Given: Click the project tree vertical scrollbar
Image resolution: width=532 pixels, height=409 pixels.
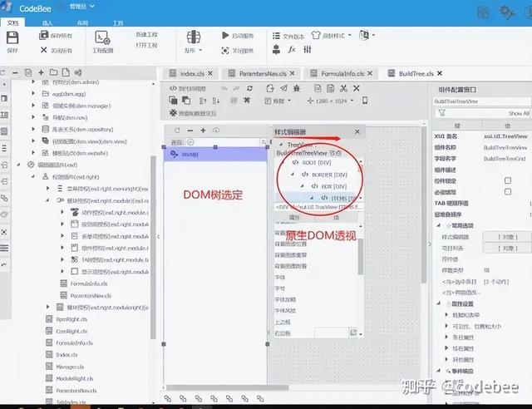Looking at the screenshot, I should (153, 247).
